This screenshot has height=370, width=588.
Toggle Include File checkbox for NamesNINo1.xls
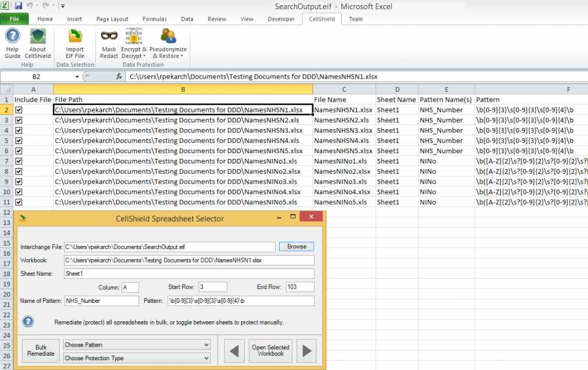[x=19, y=161]
